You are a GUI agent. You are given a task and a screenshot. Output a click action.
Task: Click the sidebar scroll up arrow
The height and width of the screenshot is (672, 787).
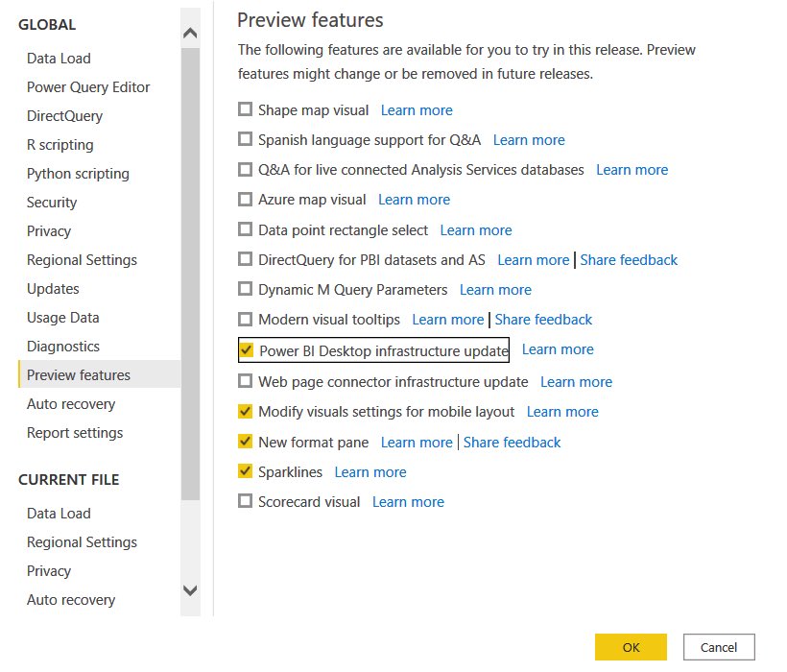190,34
